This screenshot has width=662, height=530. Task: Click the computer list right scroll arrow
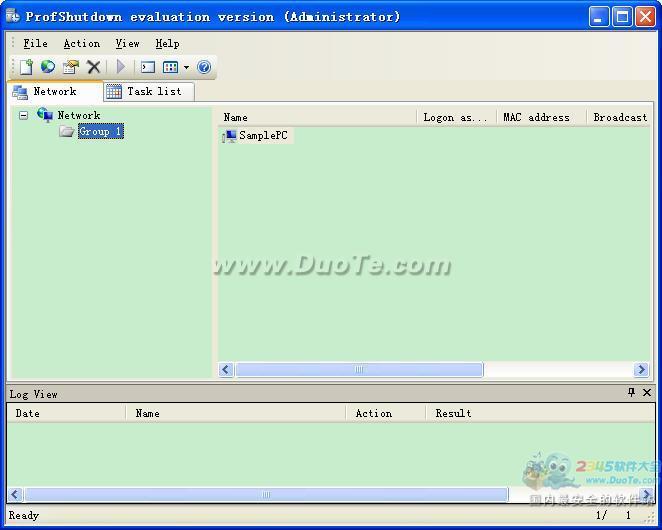(x=641, y=370)
